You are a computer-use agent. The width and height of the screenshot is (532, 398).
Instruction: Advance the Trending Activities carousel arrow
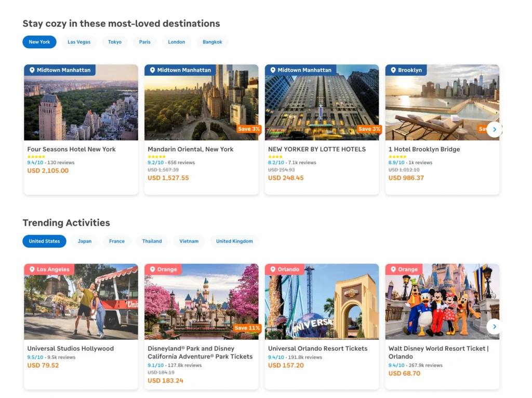coord(495,326)
